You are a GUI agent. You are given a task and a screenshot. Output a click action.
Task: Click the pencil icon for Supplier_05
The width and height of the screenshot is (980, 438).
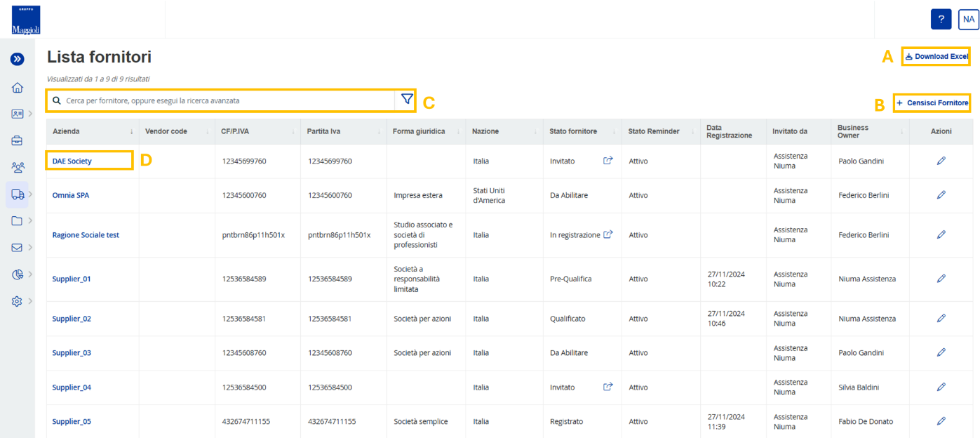(941, 421)
